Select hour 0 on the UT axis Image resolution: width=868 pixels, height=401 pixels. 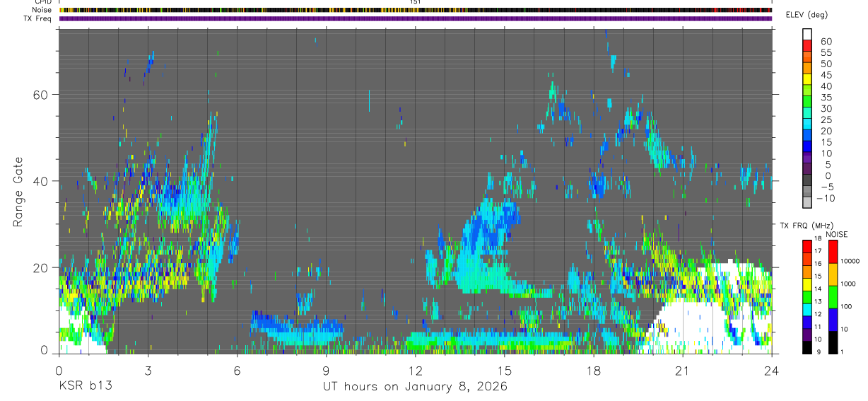[x=58, y=370]
